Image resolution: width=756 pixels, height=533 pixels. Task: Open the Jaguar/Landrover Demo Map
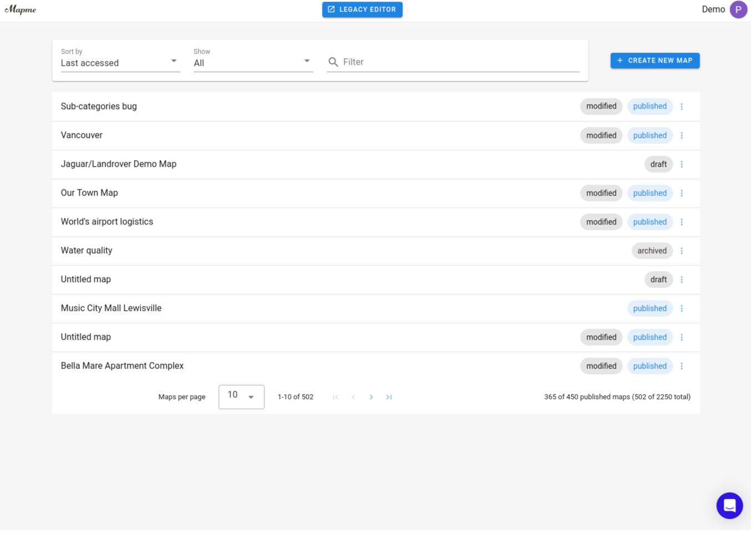coord(119,164)
